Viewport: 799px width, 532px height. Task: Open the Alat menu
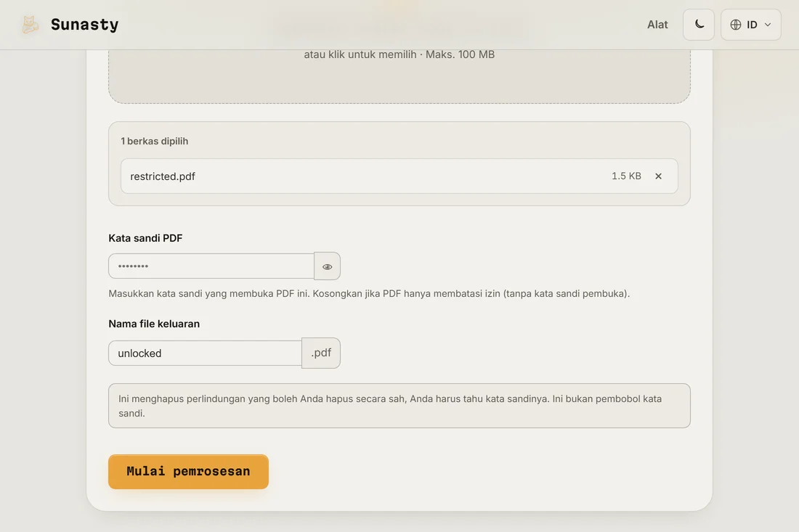coord(657,25)
